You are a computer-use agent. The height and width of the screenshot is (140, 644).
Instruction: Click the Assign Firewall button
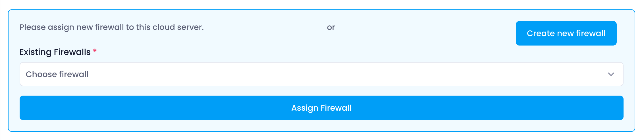tap(321, 108)
